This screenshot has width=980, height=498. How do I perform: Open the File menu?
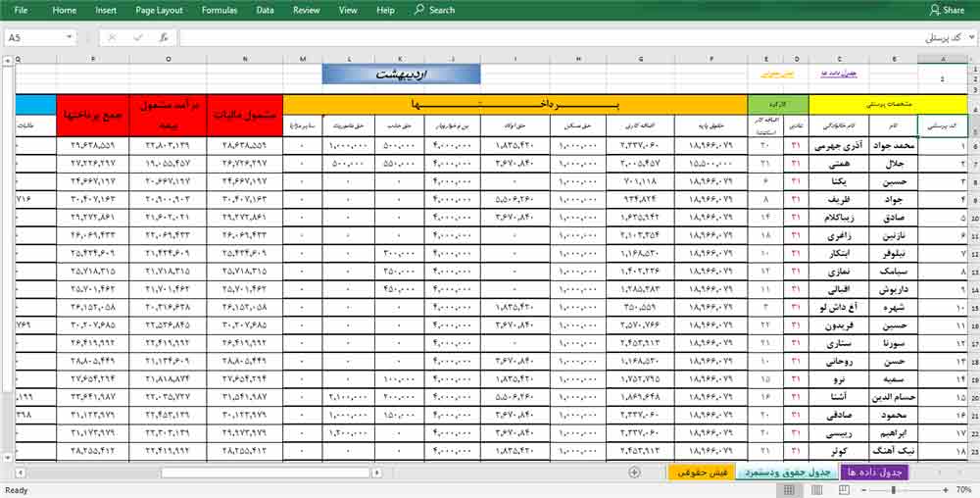point(21,10)
